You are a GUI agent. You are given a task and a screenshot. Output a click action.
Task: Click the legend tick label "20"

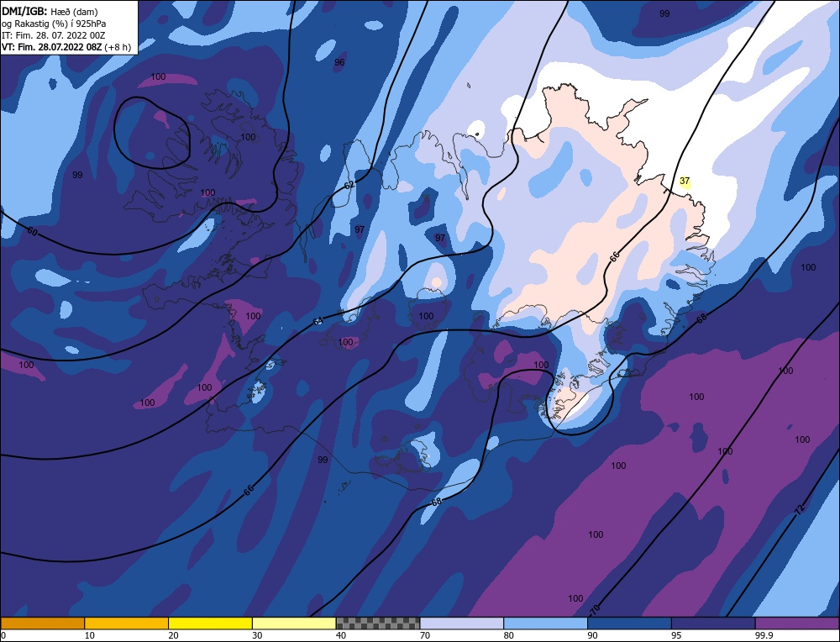coord(174,635)
